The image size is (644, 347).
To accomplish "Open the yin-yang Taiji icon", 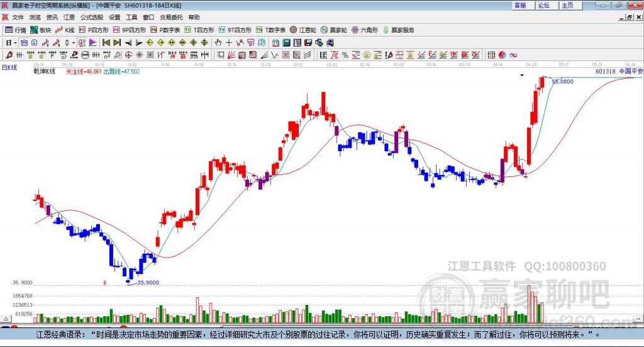I will coord(502,55).
